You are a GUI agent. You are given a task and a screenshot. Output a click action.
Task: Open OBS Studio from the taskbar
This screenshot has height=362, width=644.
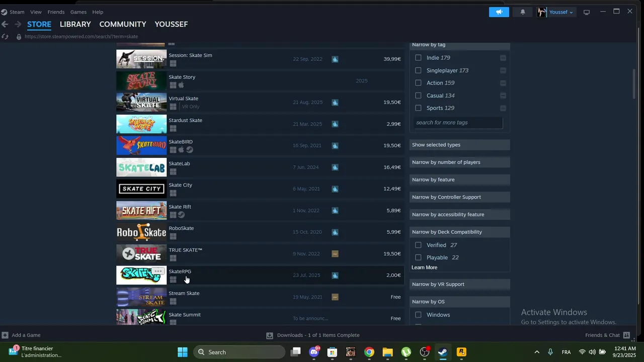coord(425,352)
